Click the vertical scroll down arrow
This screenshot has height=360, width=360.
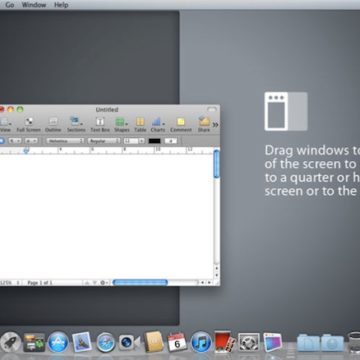point(217,275)
